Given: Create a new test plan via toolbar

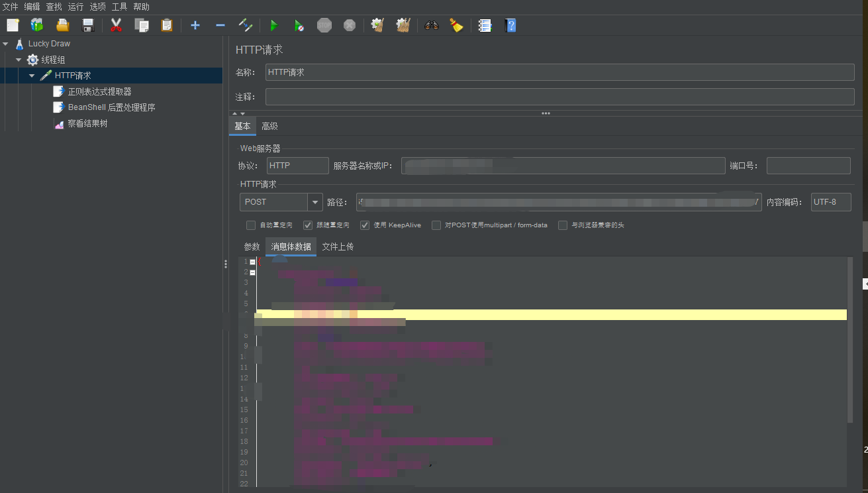Looking at the screenshot, I should point(13,25).
